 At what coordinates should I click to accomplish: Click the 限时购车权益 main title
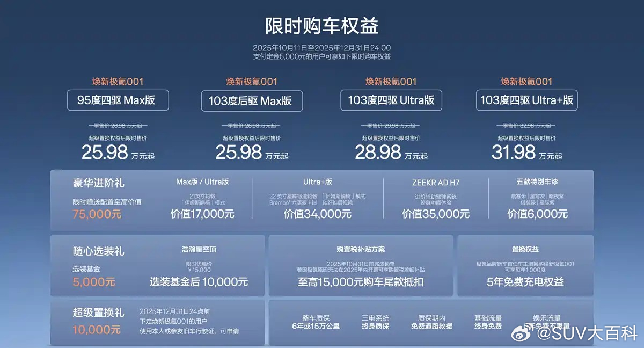322,26
